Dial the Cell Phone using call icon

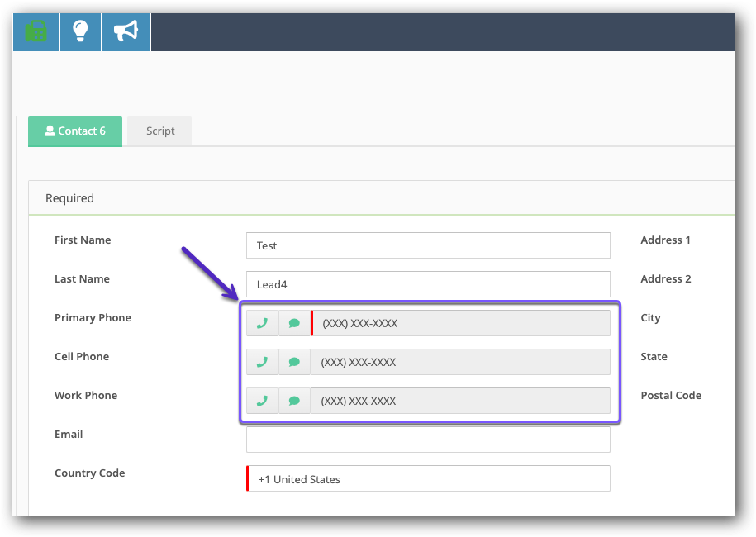point(262,362)
